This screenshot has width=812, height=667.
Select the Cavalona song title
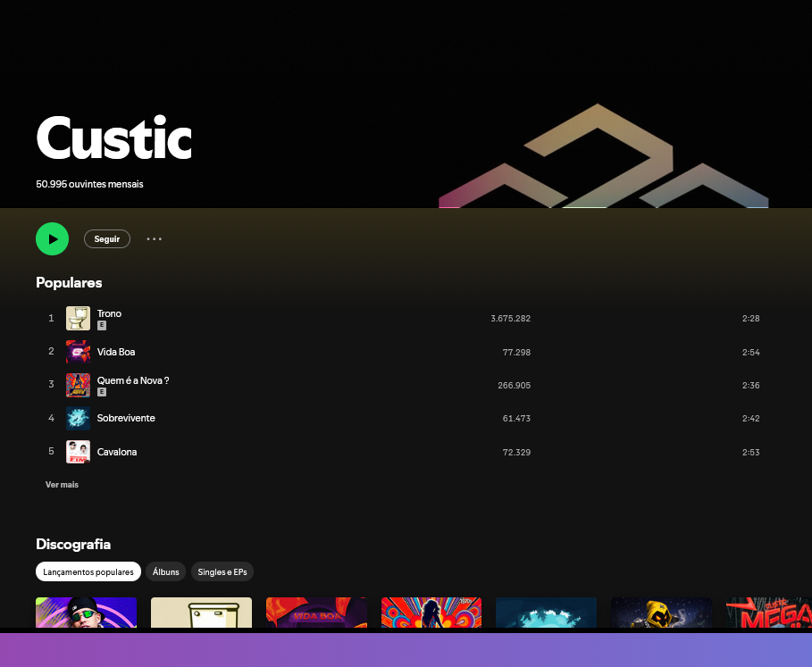(x=117, y=452)
